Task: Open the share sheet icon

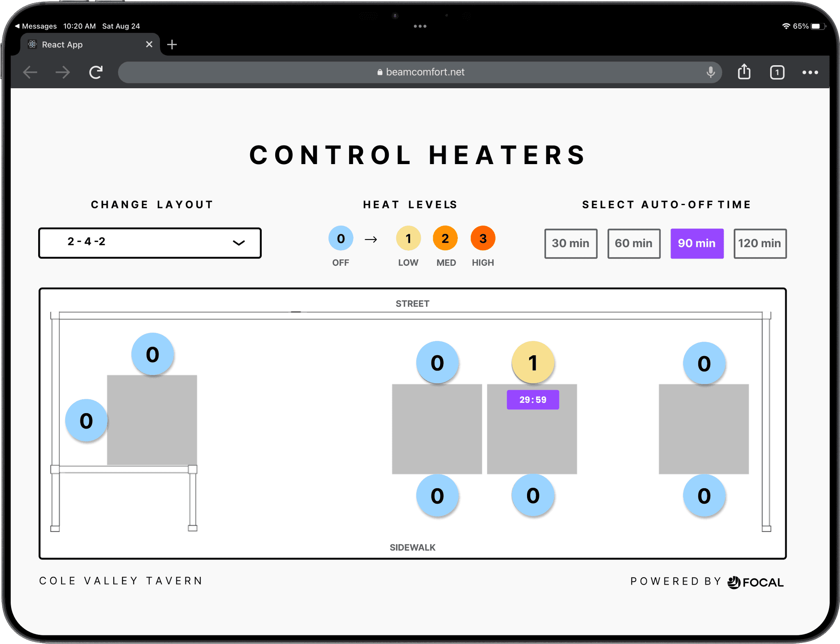Action: [744, 72]
